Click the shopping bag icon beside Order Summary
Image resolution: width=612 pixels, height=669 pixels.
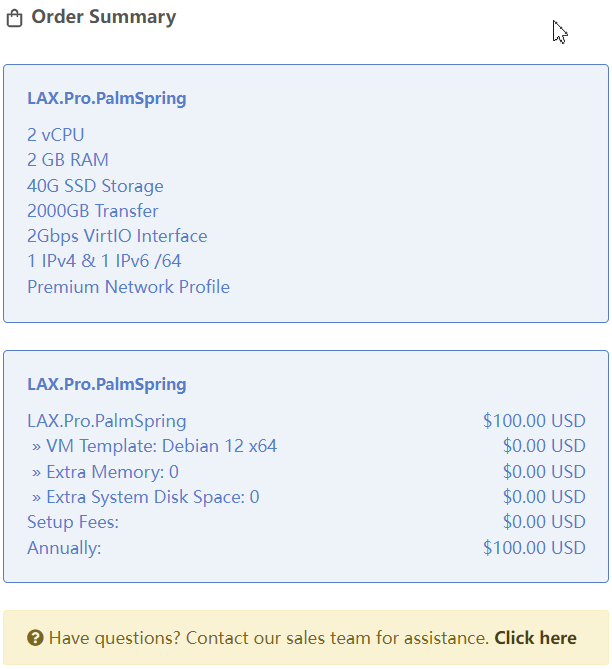[x=14, y=19]
